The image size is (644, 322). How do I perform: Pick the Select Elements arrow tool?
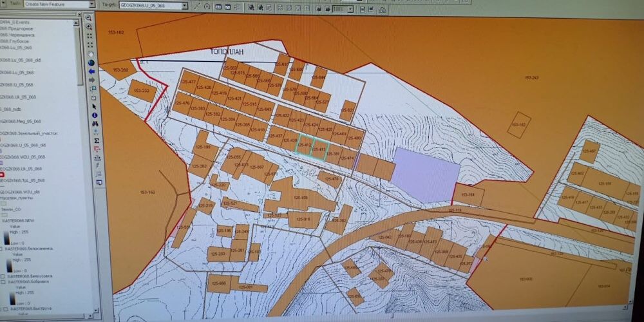click(94, 107)
